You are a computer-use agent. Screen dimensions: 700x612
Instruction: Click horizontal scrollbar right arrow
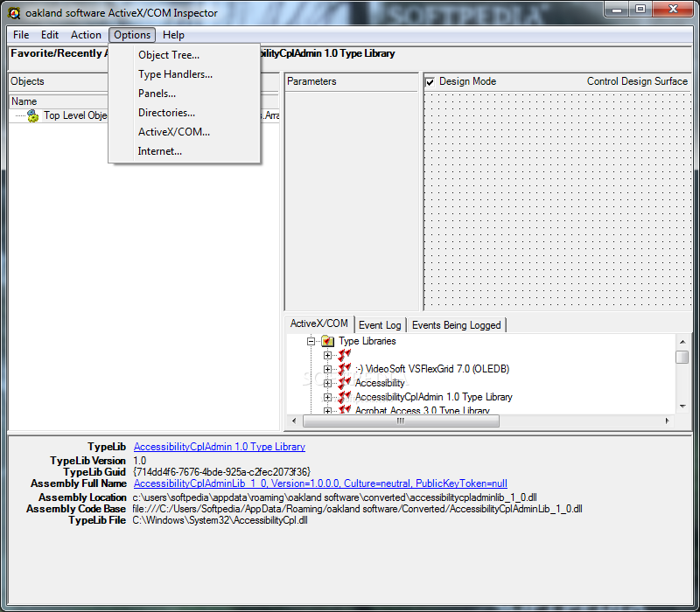click(x=668, y=421)
